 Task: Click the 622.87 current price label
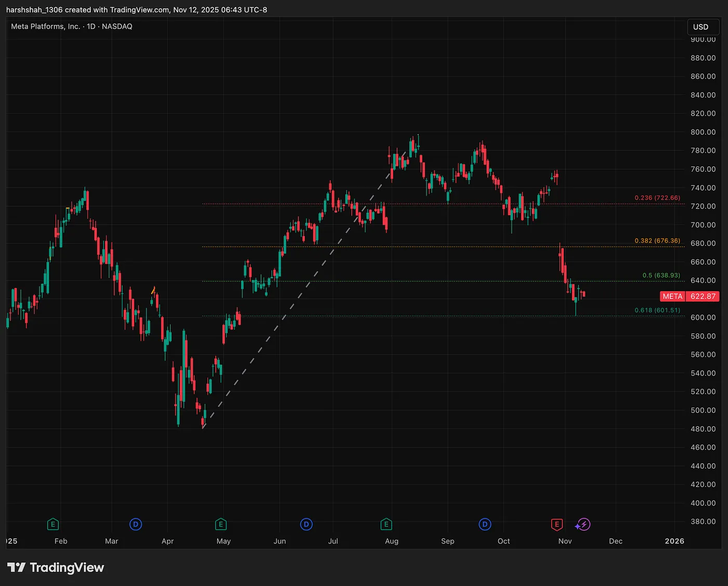click(x=703, y=296)
